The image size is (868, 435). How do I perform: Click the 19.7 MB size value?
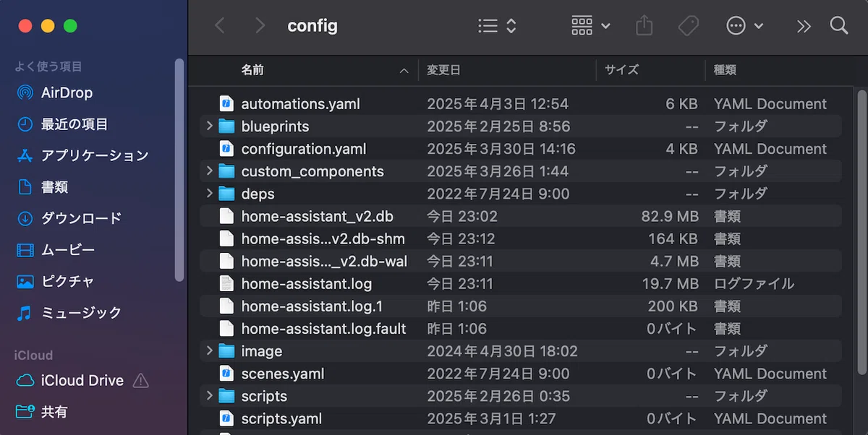tap(670, 284)
